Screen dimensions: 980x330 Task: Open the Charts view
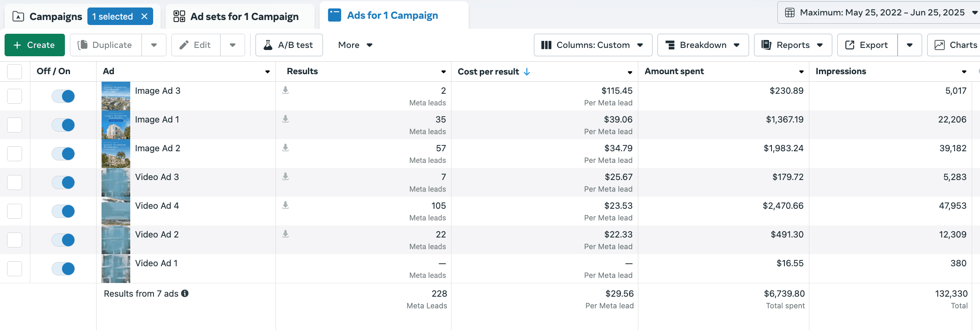coord(955,45)
